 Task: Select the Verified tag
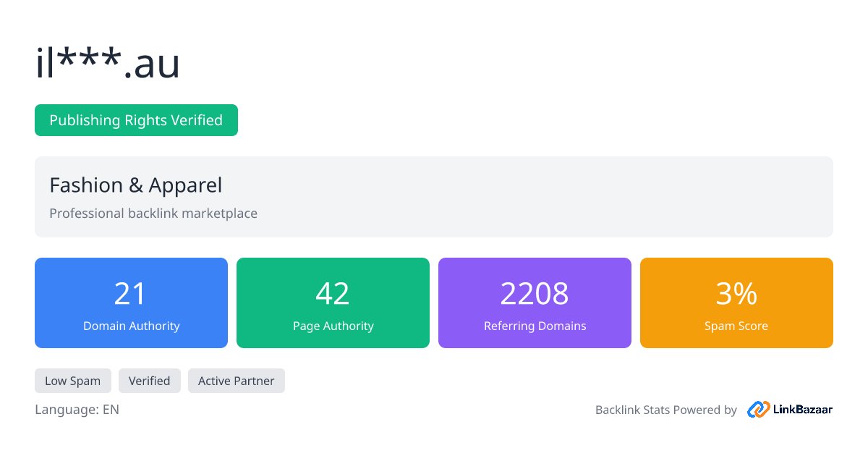click(x=149, y=381)
